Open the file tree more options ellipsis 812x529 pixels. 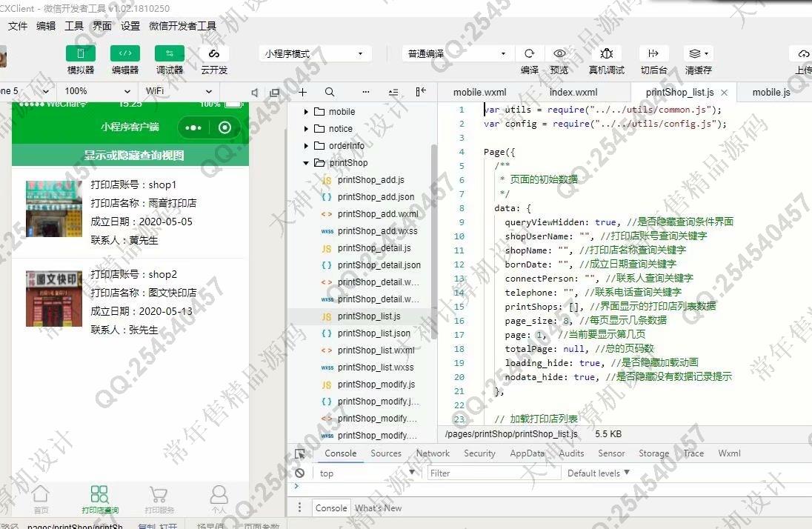pos(366,92)
